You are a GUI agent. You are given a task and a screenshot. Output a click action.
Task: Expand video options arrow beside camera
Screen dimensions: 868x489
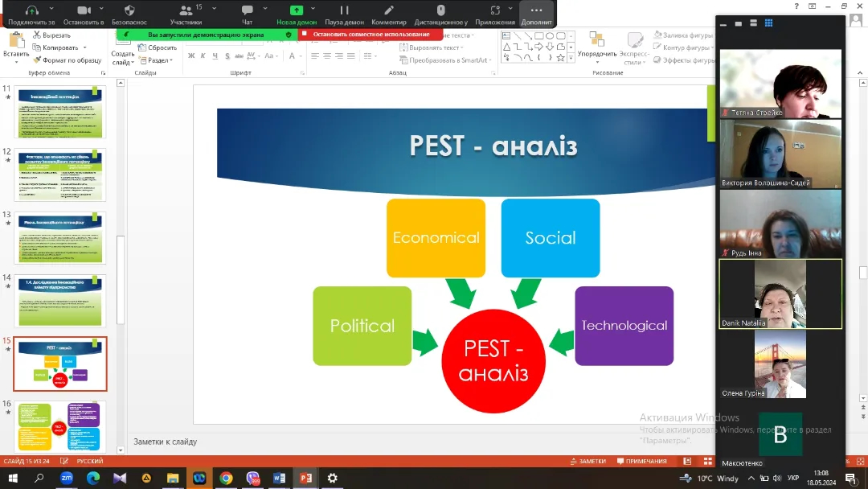105,10
